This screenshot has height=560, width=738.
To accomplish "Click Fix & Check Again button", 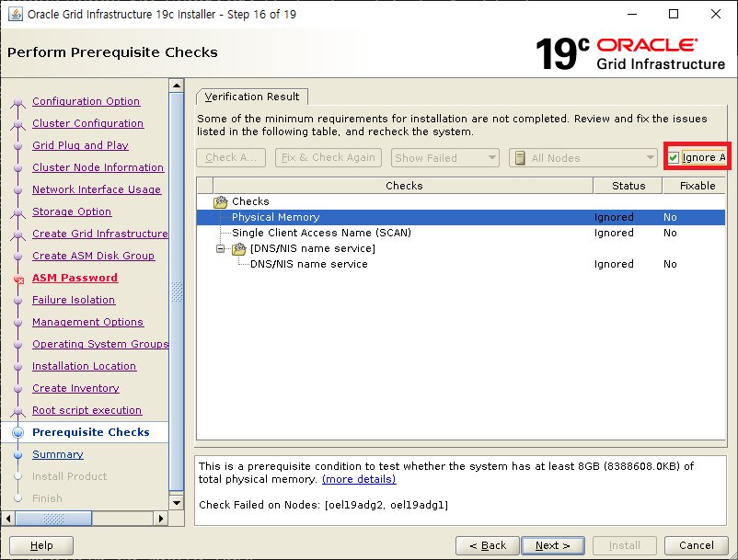I will [x=329, y=157].
